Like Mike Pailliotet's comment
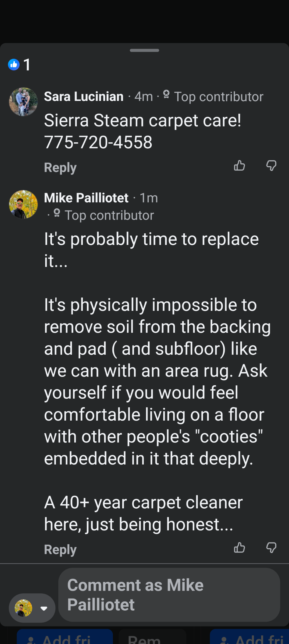The width and height of the screenshot is (289, 644). point(239,547)
